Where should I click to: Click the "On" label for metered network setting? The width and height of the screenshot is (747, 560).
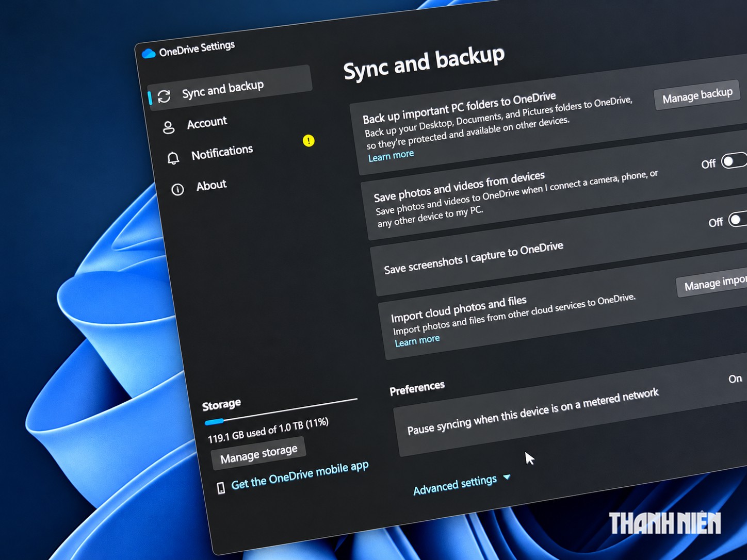pyautogui.click(x=735, y=379)
